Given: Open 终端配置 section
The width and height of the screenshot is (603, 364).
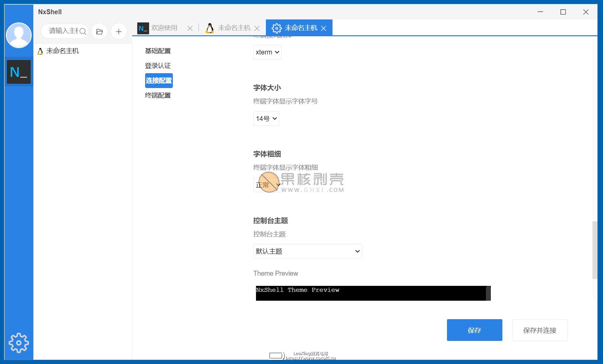Looking at the screenshot, I should click(158, 95).
